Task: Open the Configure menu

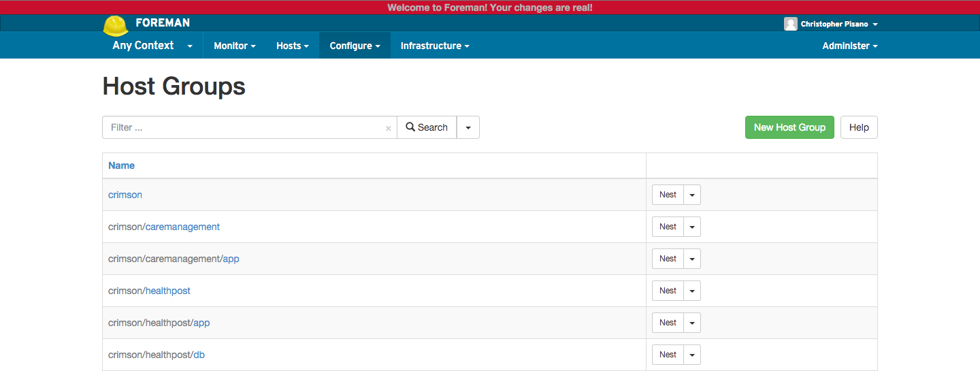Action: (355, 46)
